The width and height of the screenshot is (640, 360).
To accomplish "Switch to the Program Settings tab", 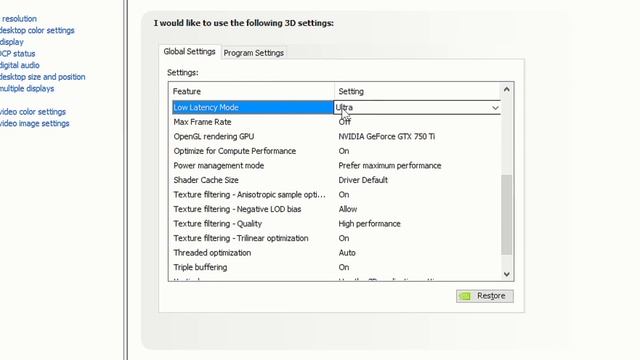I will click(253, 53).
